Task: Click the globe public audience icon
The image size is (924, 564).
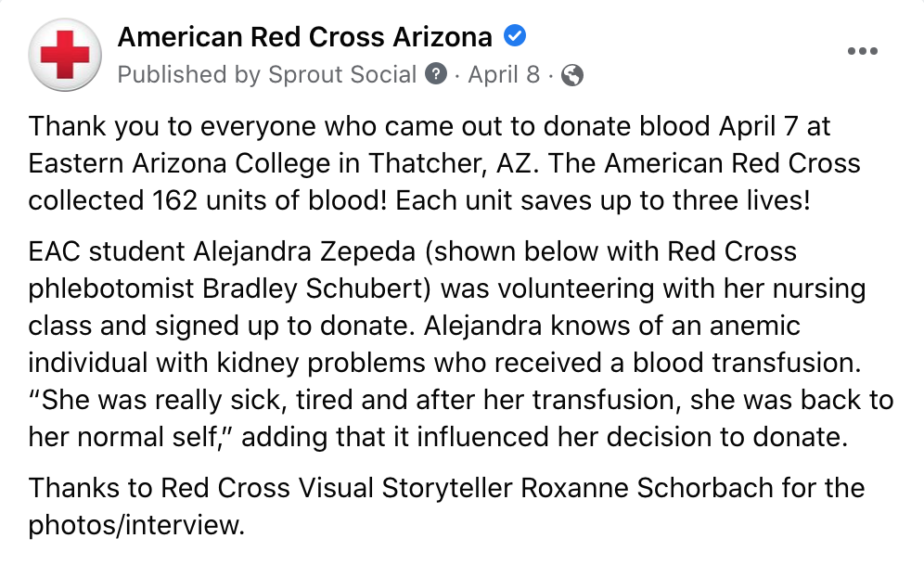Action: point(572,75)
